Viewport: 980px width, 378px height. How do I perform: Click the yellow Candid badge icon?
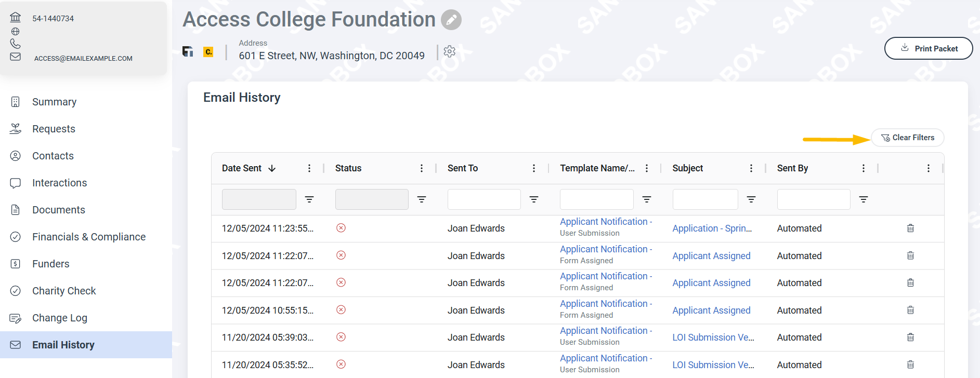coord(208,51)
